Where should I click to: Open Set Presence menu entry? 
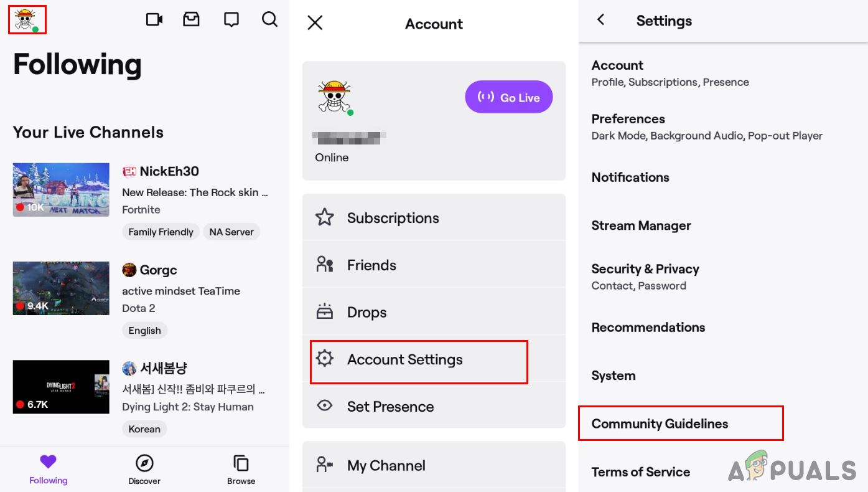(x=434, y=406)
